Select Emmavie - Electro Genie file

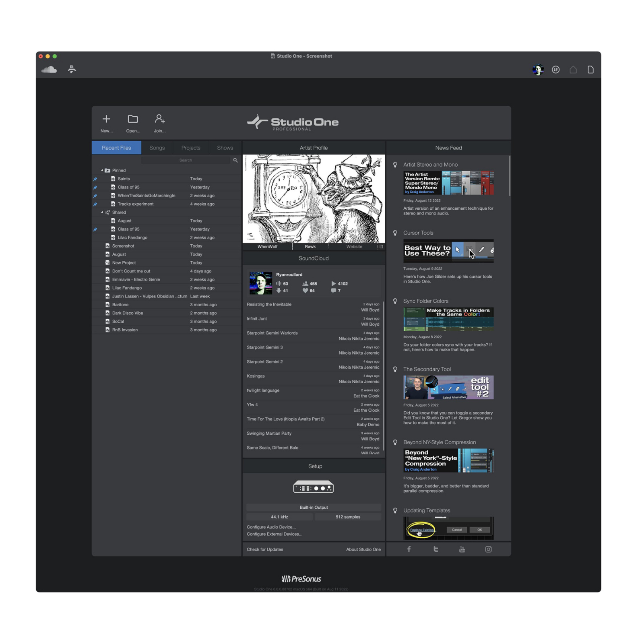pos(167,279)
